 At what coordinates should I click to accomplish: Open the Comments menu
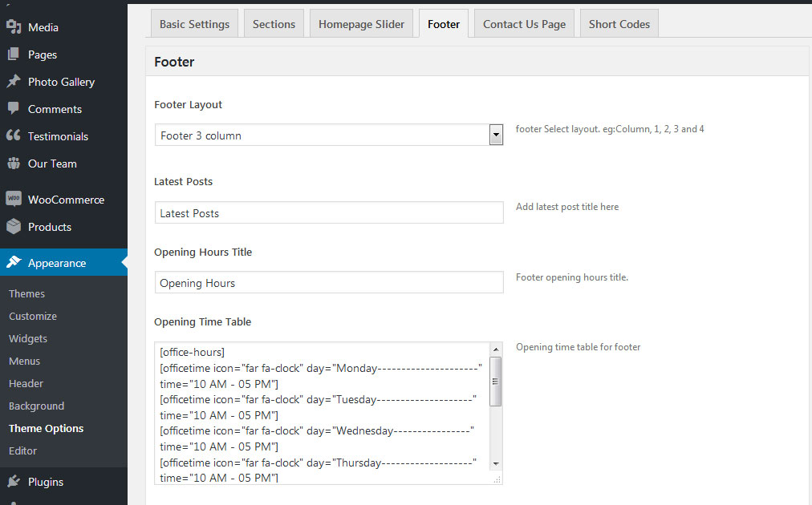point(55,109)
